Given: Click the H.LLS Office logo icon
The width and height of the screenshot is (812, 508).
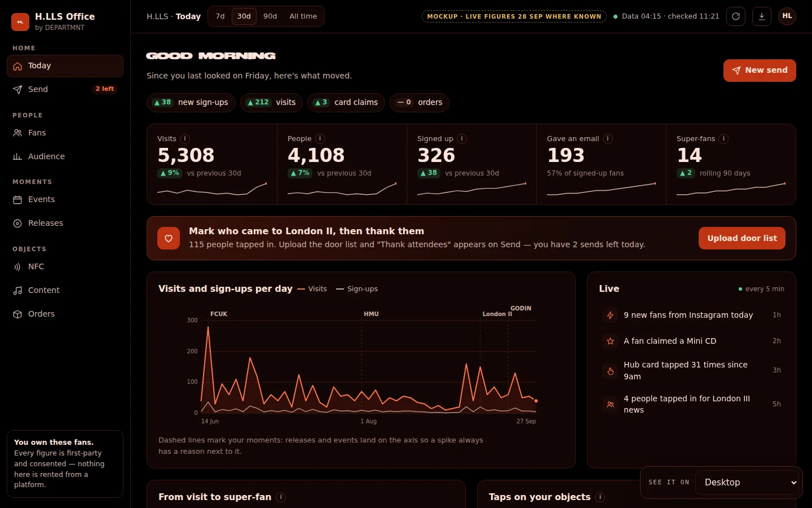Looking at the screenshot, I should [x=20, y=21].
